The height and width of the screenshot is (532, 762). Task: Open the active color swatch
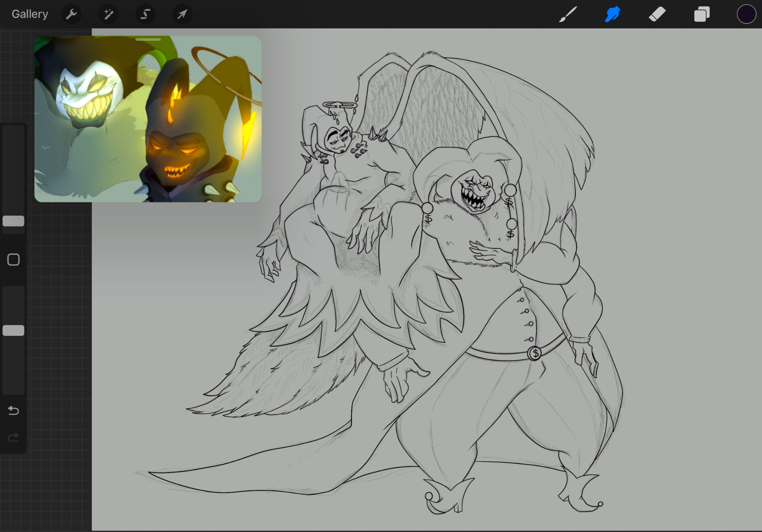coord(746,14)
